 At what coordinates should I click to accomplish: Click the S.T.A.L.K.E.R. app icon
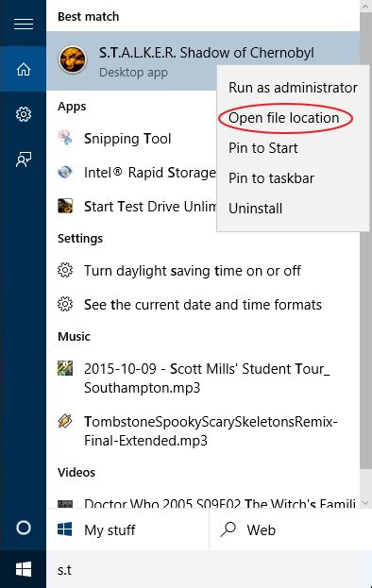73,60
